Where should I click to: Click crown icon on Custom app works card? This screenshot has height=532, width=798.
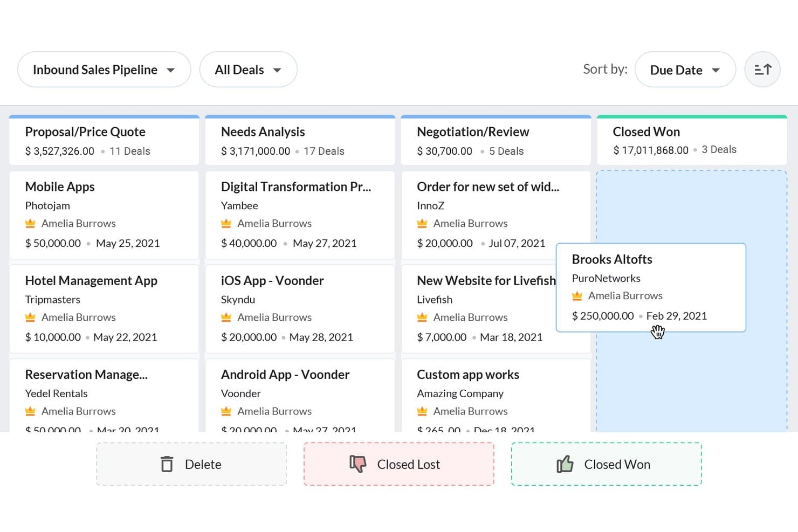(422, 411)
